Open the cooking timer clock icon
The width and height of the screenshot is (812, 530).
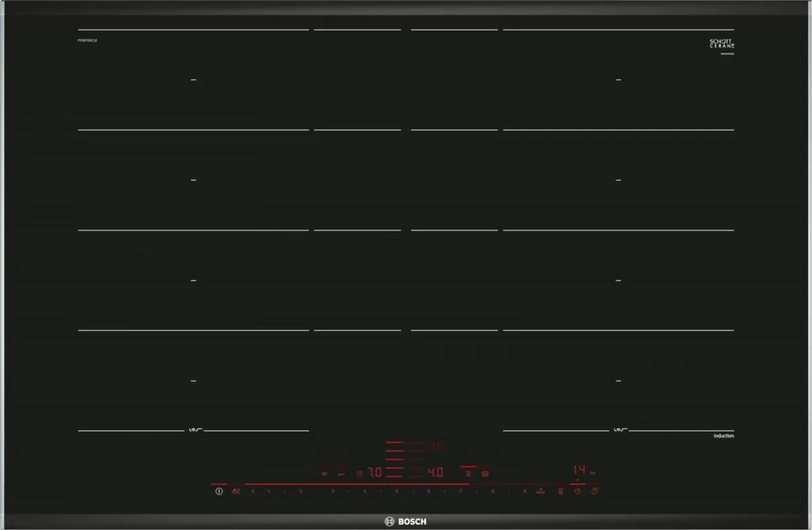[x=577, y=491]
